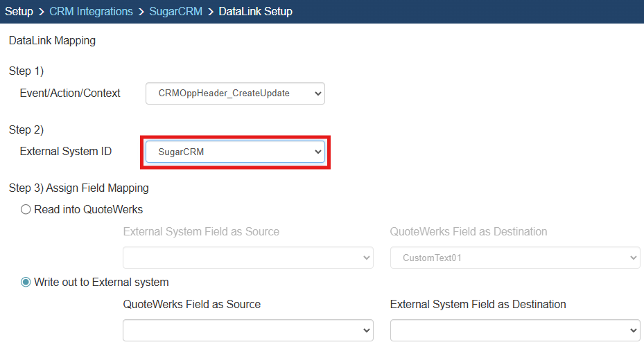Select the Read into QuoteWerks radio button

(26, 209)
